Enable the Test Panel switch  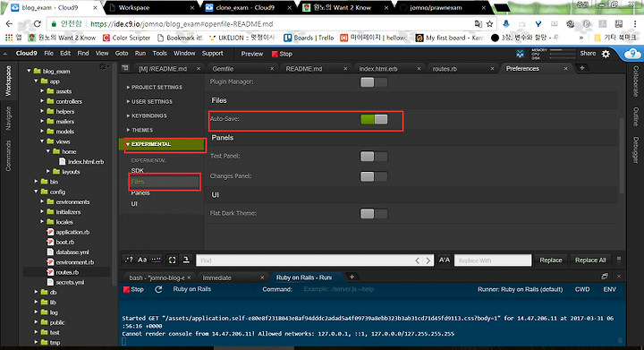374,156
